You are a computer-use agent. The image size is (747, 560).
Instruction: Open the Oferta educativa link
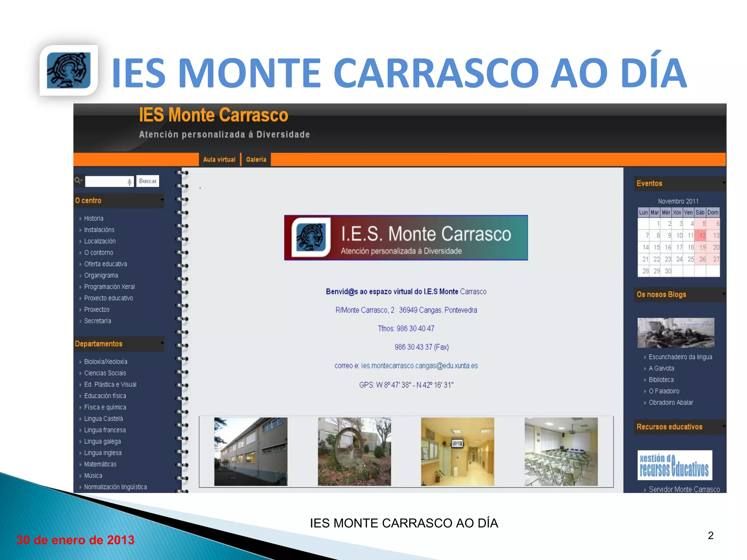pos(105,264)
